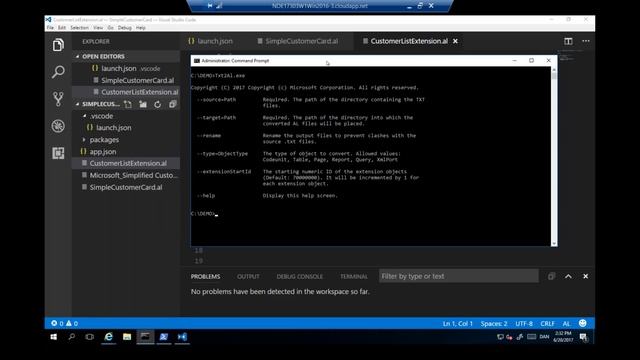Click the AL language mode in status bar
Image resolution: width=640 pixels, height=360 pixels.
(566, 324)
